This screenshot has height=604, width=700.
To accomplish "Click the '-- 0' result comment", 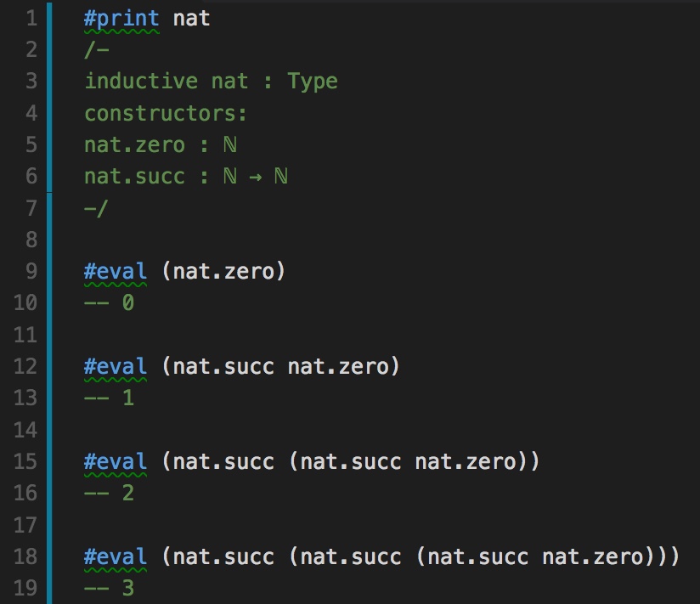I will coord(109,303).
